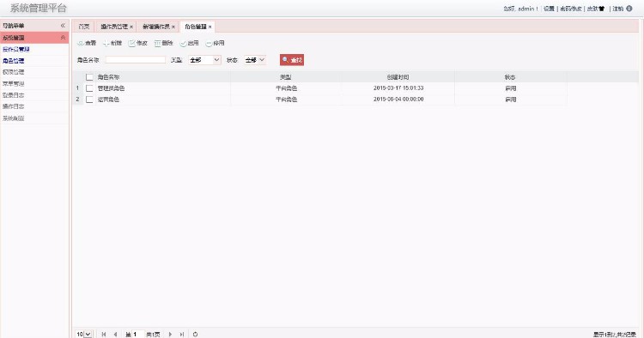The image size is (644, 338).
Task: Click the info icon beside 注销
Action: pyautogui.click(x=629, y=9)
